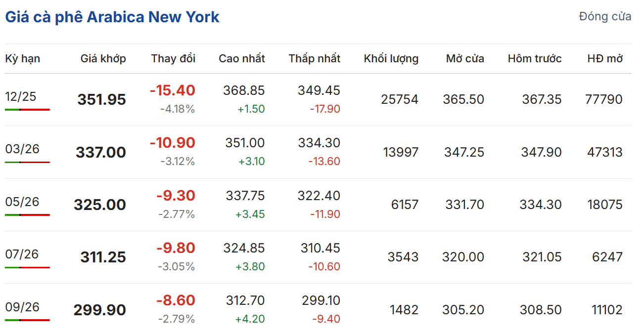Click the 11102 open interest figure
Viewport: 644px width, 335px height.
pos(607,310)
